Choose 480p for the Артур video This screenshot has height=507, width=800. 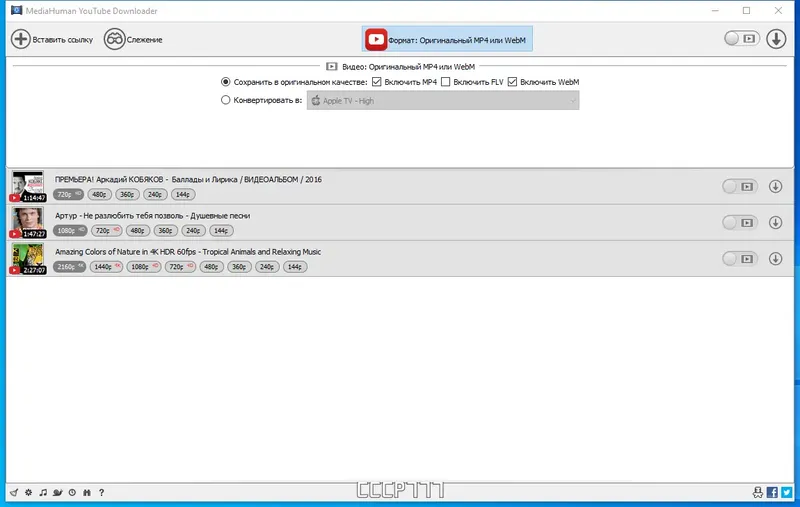[138, 231]
